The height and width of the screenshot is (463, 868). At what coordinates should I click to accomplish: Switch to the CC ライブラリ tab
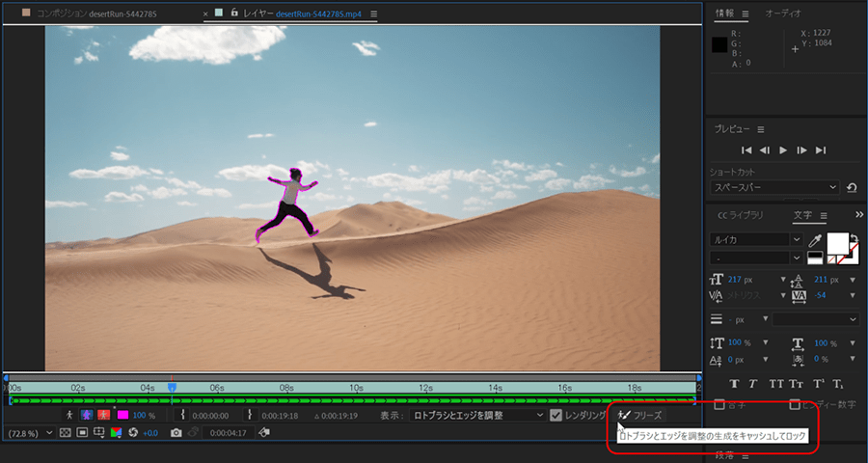pyautogui.click(x=740, y=215)
